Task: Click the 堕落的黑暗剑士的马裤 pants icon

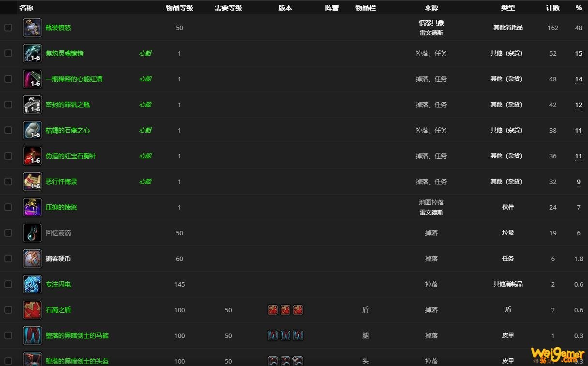Action: point(32,335)
